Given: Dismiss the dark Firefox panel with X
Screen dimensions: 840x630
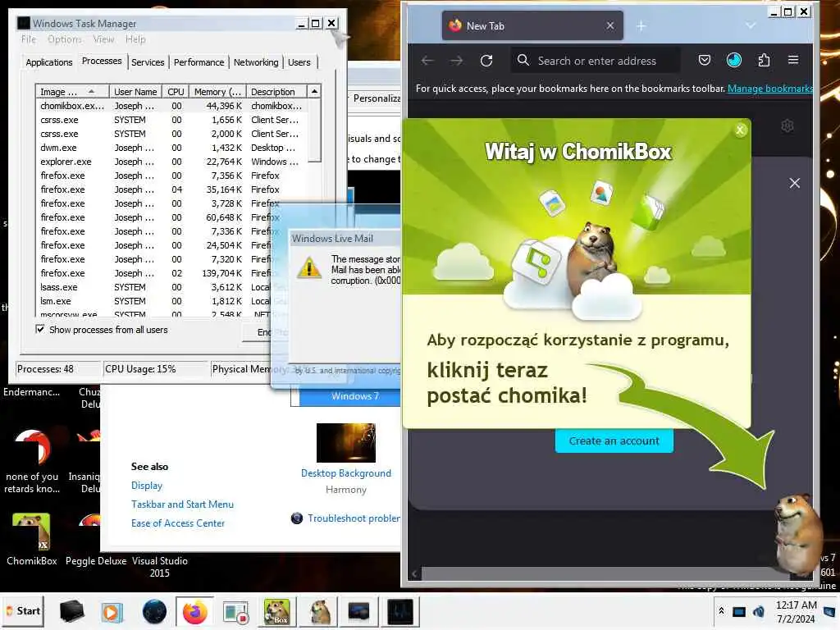Looking at the screenshot, I should click(x=794, y=183).
